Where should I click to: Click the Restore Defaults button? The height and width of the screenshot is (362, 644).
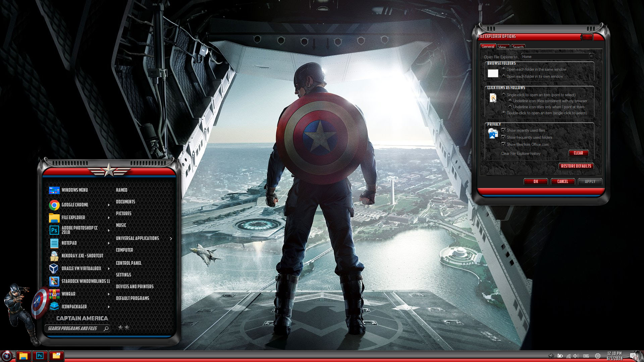pyautogui.click(x=576, y=166)
